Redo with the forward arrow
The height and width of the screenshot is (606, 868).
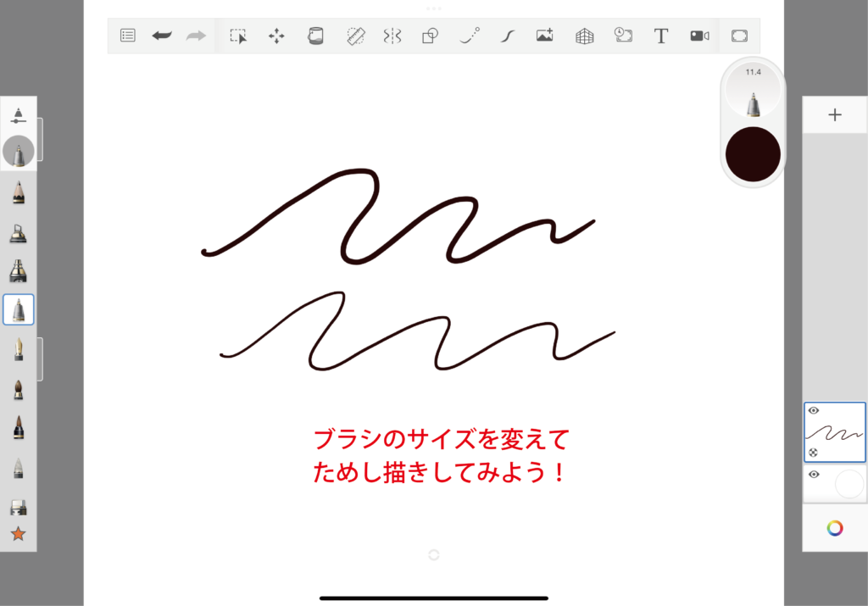(196, 36)
